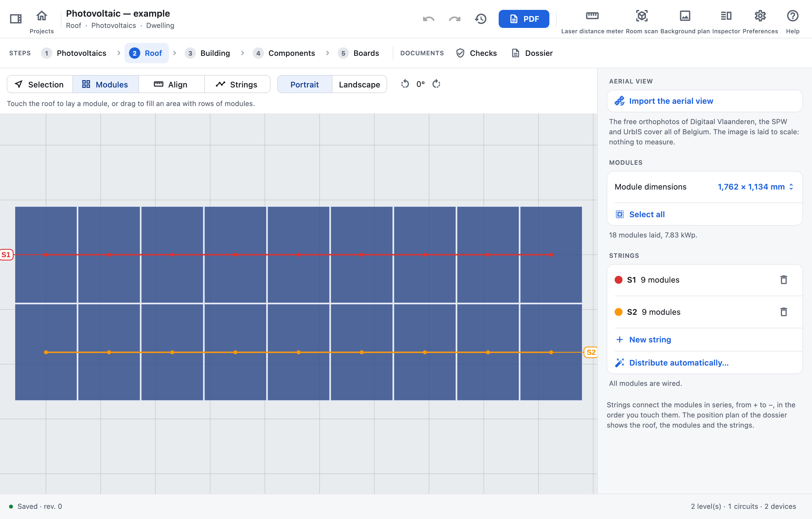Open the Laser distance meter tool
812x519 pixels.
(592, 16)
